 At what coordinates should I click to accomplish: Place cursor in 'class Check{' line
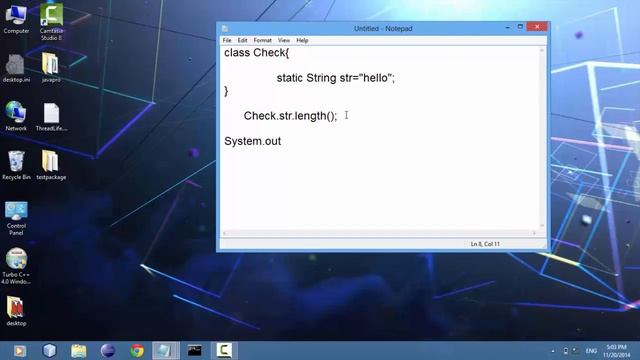pyautogui.click(x=256, y=53)
